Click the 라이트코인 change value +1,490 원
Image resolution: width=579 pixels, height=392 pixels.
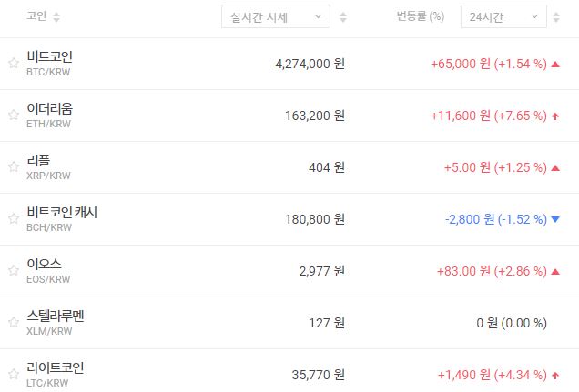464,375
